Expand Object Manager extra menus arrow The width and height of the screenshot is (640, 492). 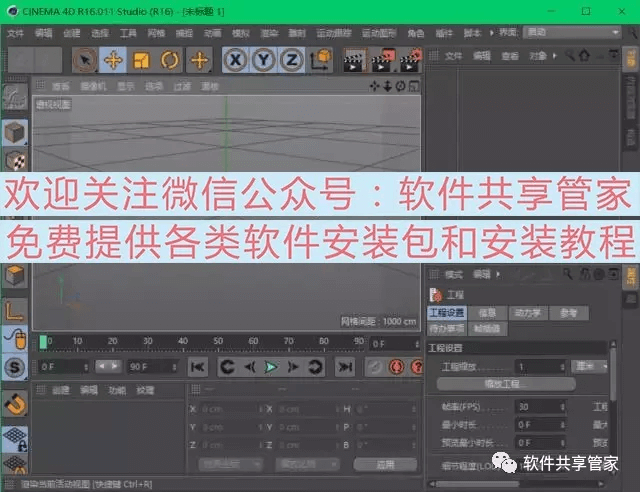pos(554,56)
